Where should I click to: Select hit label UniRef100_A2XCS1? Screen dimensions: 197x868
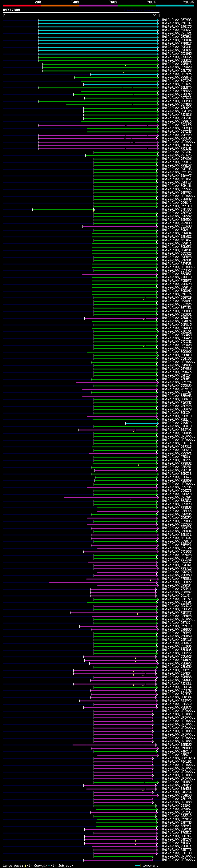click(x=177, y=684)
